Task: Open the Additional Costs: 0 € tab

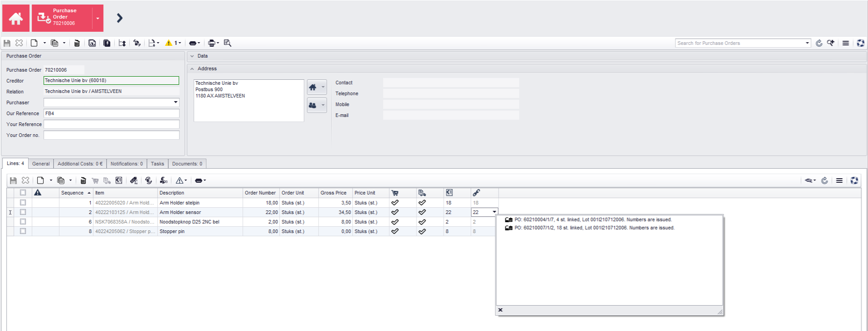Action: pyautogui.click(x=80, y=164)
